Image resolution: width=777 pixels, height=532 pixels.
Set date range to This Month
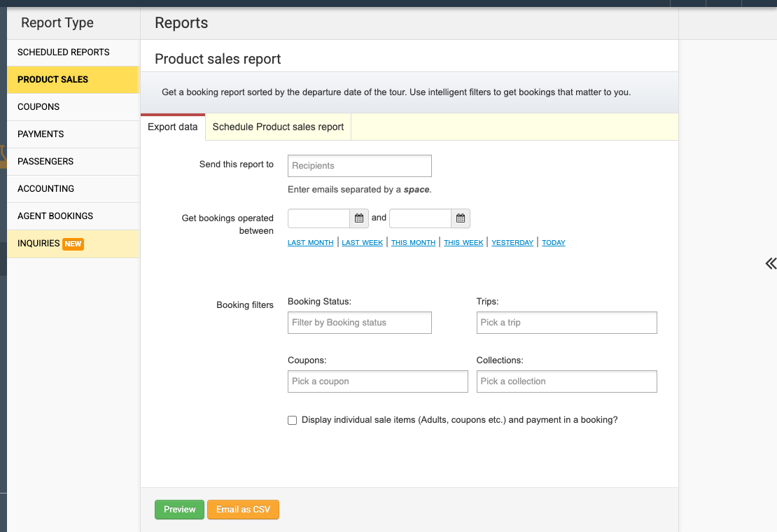point(413,243)
